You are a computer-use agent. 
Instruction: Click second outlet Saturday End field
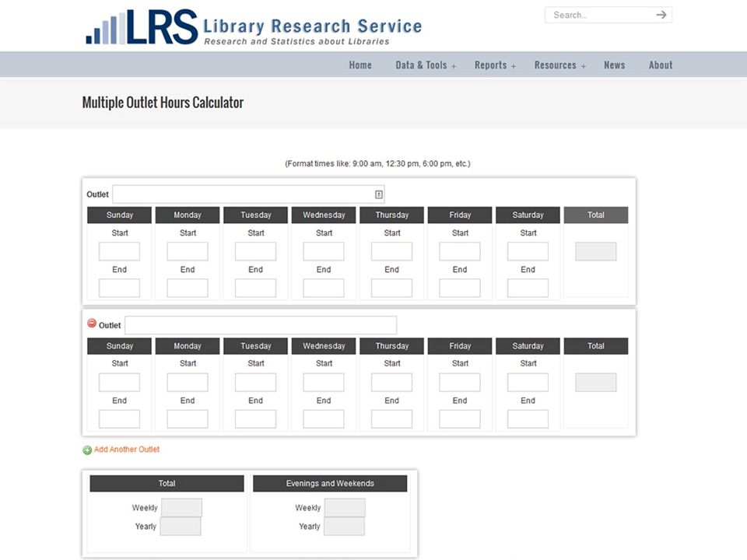528,419
